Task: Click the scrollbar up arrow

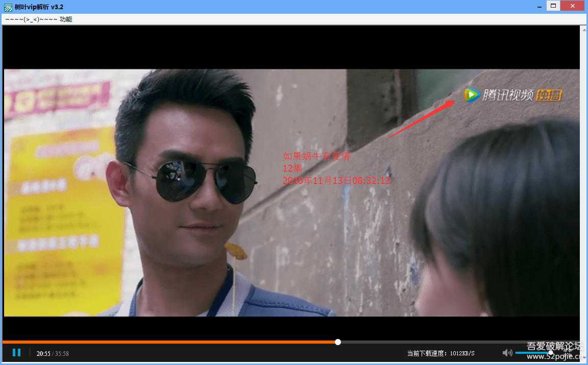Action: pyautogui.click(x=584, y=29)
